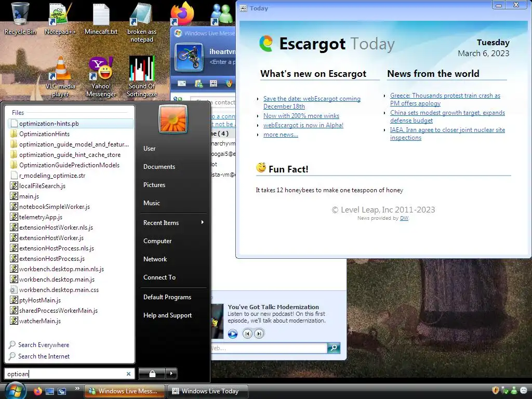Launch VLC media player desktop icon
The height and width of the screenshot is (399, 532).
pyautogui.click(x=60, y=77)
